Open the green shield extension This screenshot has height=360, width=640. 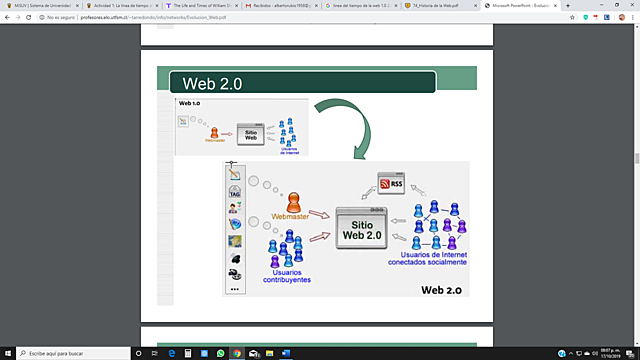586,18
